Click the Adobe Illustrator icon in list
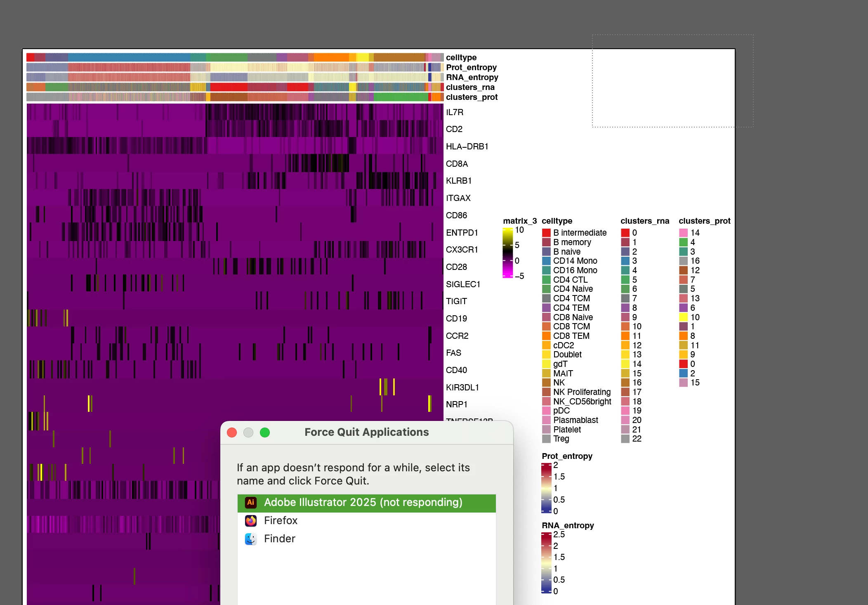The width and height of the screenshot is (868, 605). point(251,502)
